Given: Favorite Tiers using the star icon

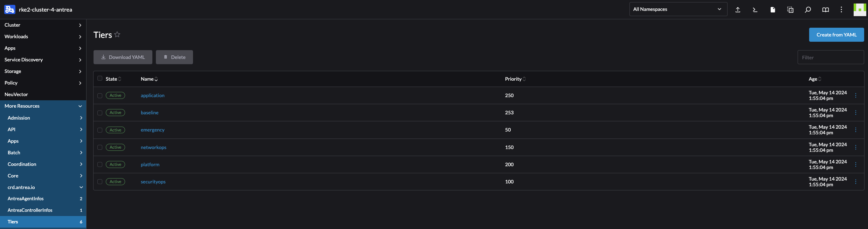Looking at the screenshot, I should click(x=117, y=34).
